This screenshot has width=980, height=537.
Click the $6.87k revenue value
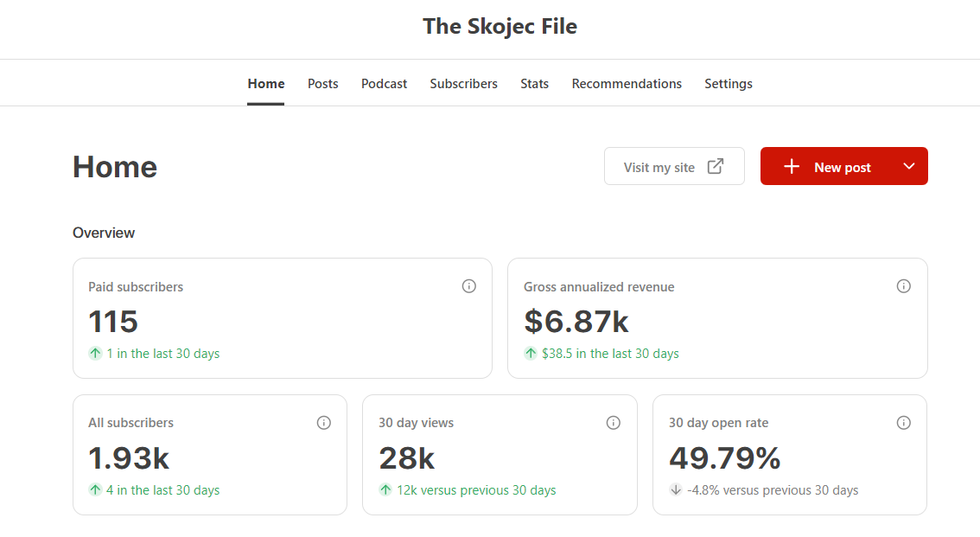[576, 322]
